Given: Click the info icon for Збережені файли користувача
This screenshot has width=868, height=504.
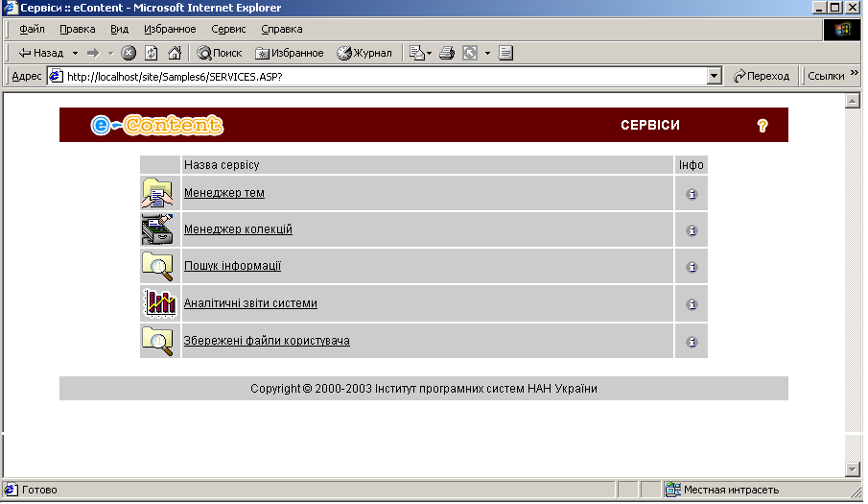Looking at the screenshot, I should pyautogui.click(x=692, y=343).
